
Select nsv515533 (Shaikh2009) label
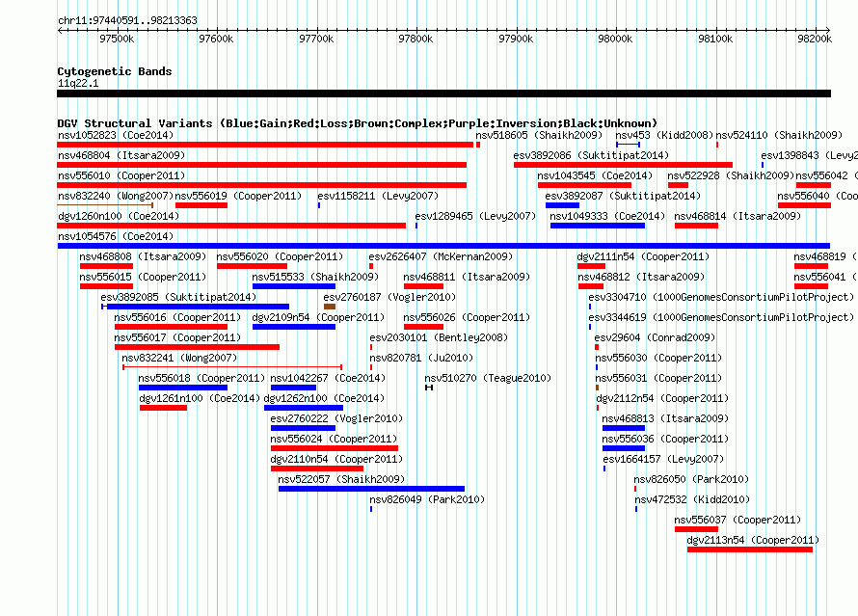(315, 277)
